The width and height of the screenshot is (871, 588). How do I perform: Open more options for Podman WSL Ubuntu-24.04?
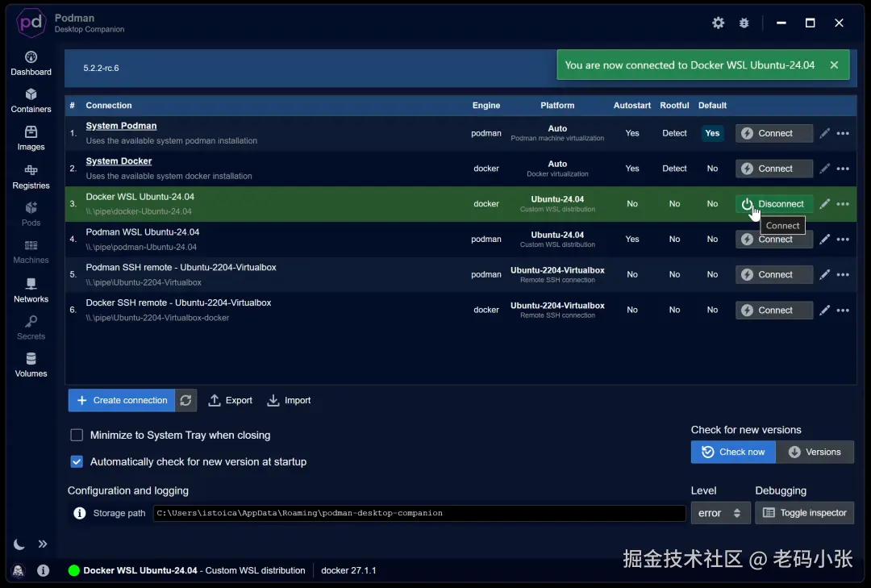coord(843,239)
